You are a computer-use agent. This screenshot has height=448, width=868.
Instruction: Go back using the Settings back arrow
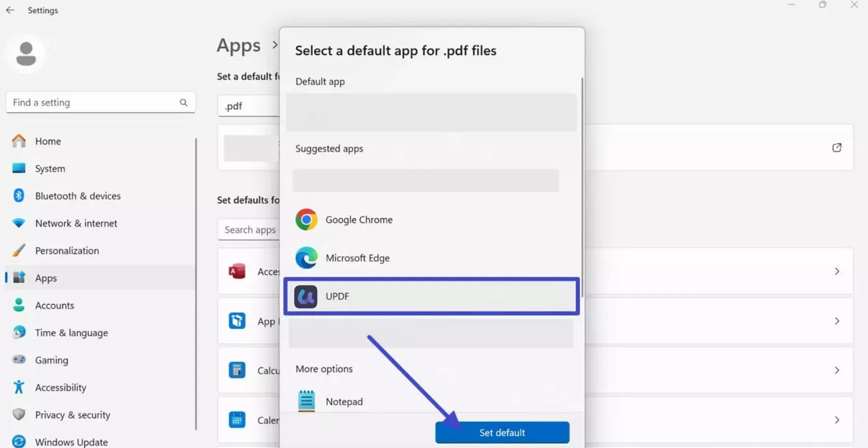(10, 10)
